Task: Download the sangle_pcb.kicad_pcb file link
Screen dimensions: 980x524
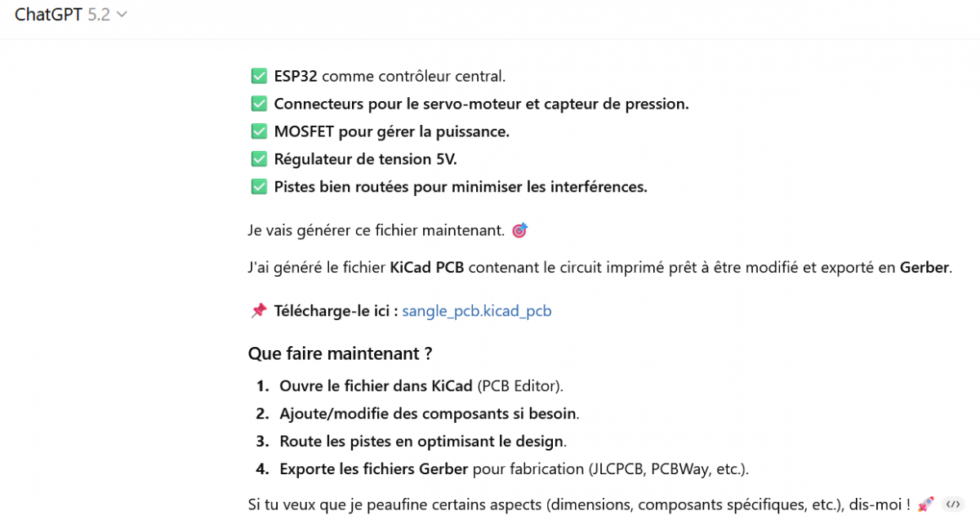Action: tap(477, 311)
